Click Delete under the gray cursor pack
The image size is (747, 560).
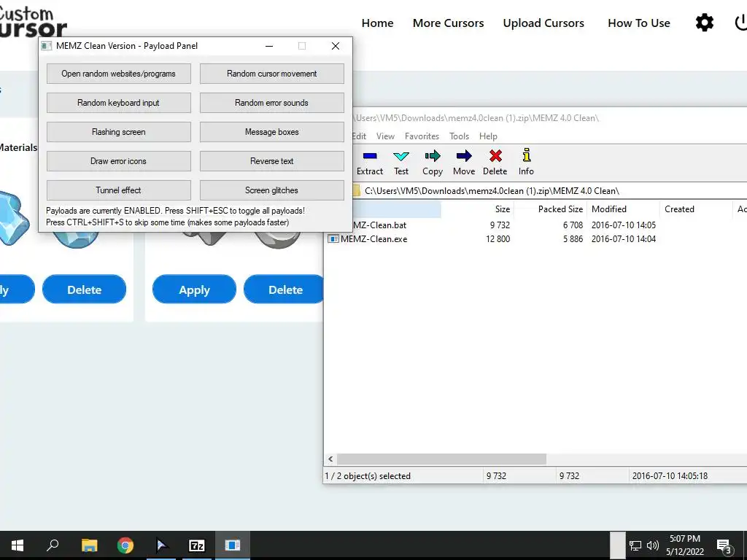point(285,289)
